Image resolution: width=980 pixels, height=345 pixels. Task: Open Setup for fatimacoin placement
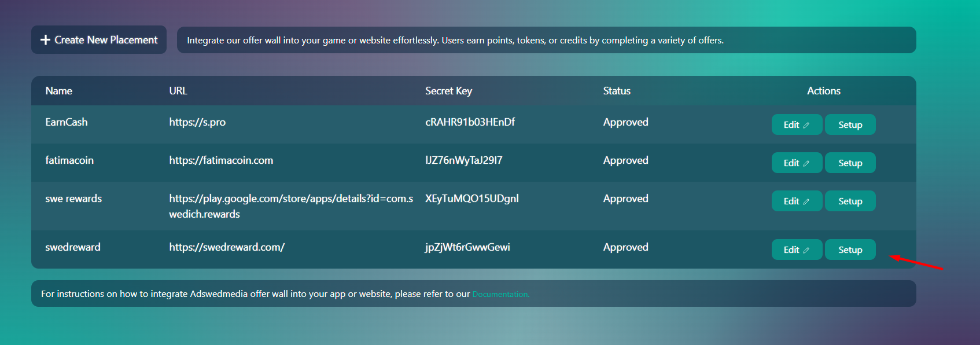click(850, 163)
